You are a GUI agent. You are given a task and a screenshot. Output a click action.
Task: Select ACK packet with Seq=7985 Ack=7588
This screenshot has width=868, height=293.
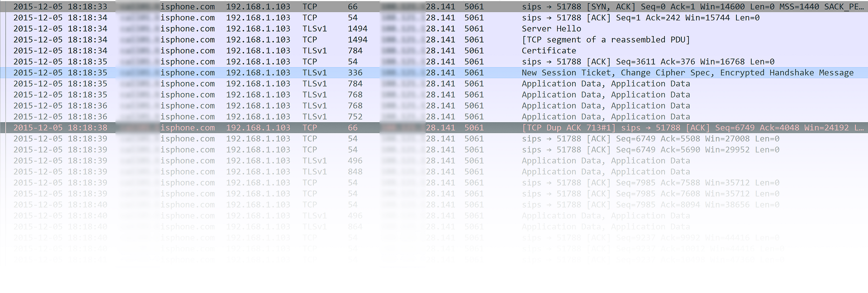434,183
